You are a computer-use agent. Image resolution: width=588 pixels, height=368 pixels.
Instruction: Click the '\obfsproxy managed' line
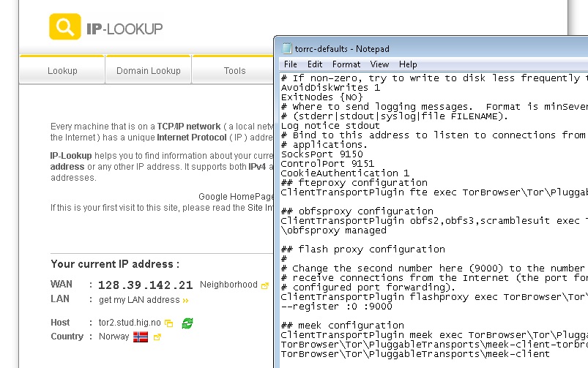[333, 230]
